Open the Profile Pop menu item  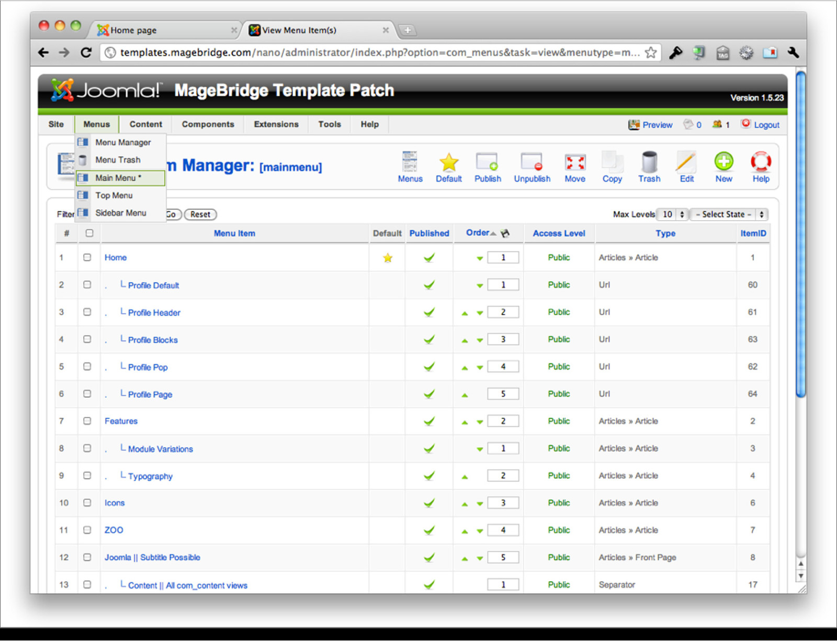pyautogui.click(x=148, y=367)
